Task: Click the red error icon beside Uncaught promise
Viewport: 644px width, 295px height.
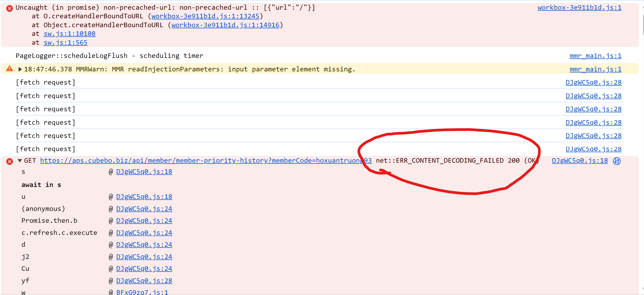Action: click(9, 8)
